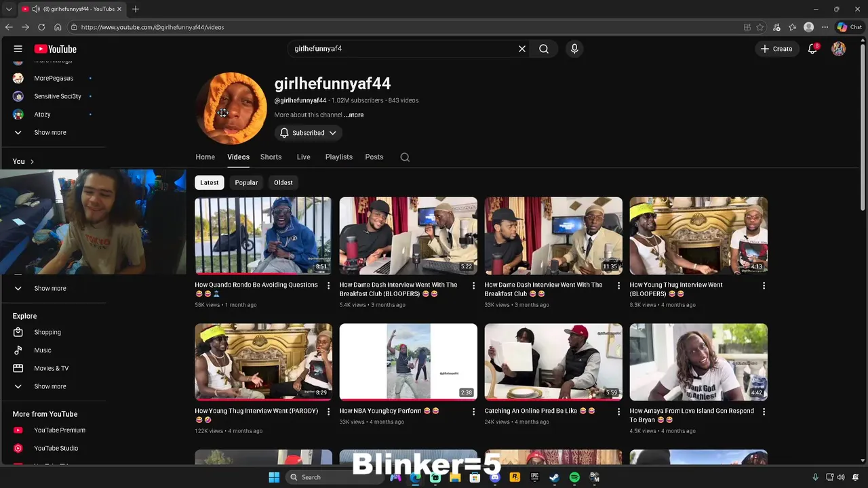Screen dimensions: 868x488
Task: Open the You section chevron
Action: [x=32, y=161]
